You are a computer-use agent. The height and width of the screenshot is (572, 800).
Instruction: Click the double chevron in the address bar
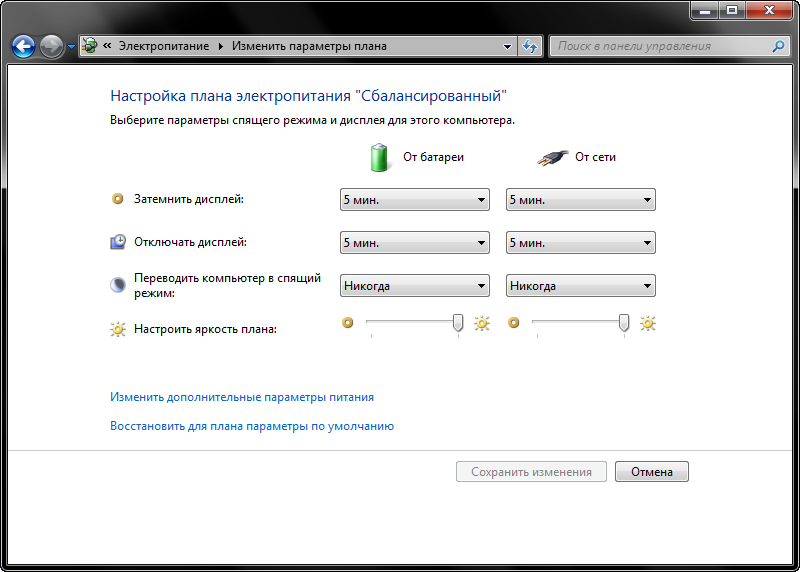point(107,46)
